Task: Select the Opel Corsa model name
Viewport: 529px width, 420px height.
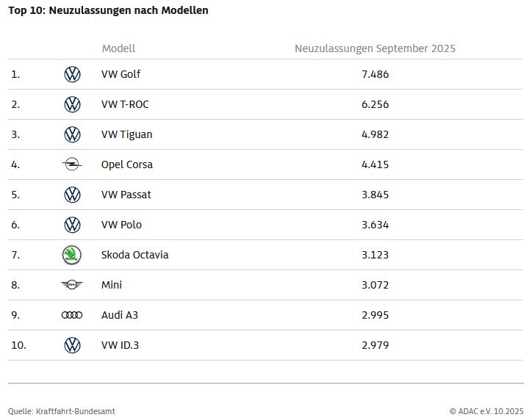Action: [x=127, y=164]
